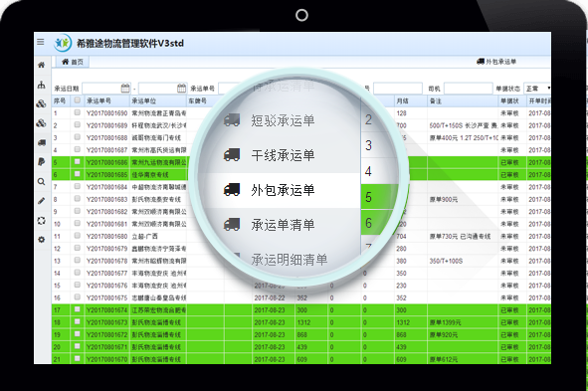
Task: Click the order number Y20170801676
Action: (107, 286)
